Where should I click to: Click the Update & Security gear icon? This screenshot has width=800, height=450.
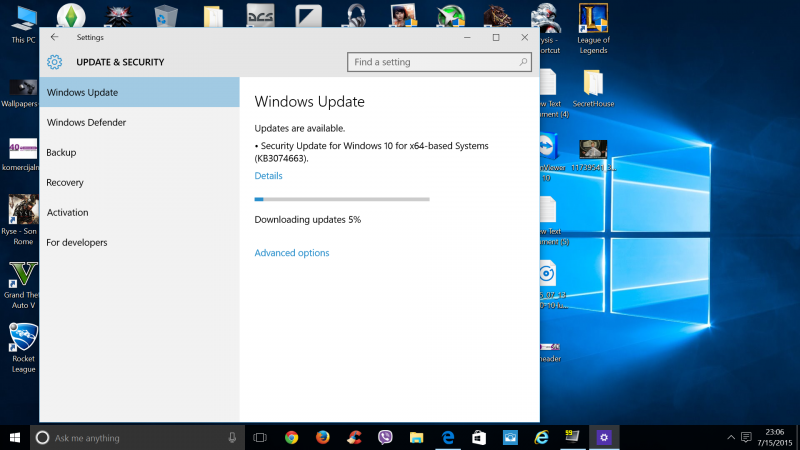tap(55, 62)
